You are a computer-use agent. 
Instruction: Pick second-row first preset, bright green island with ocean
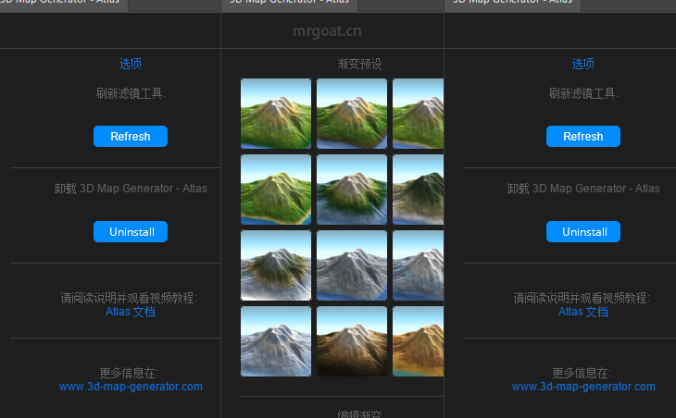[276, 190]
